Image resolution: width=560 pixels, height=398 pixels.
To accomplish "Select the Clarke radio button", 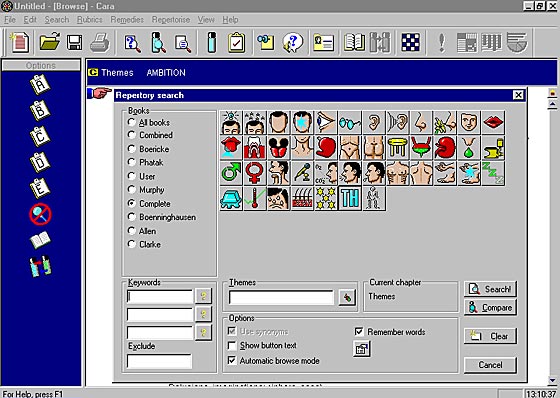I will (x=131, y=244).
